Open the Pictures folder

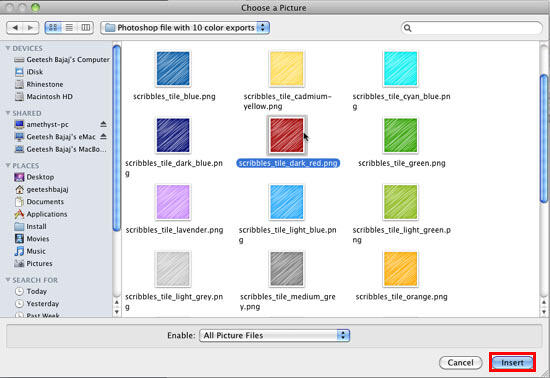[x=33, y=263]
